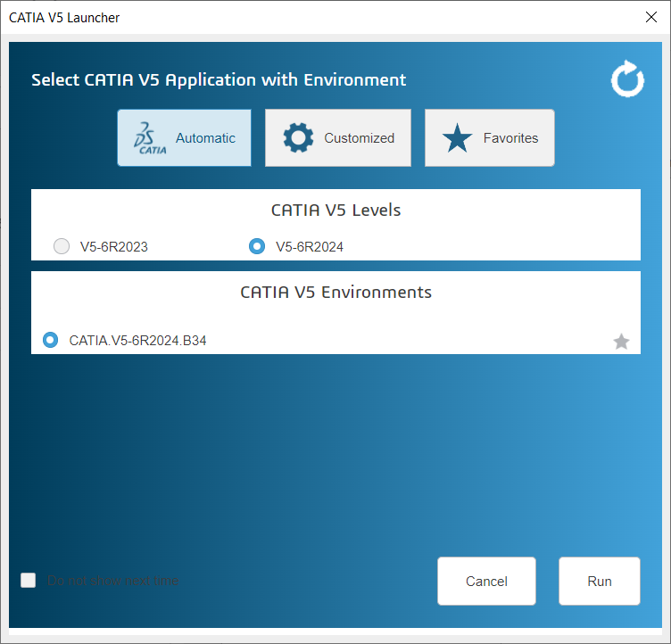Viewport: 671px width, 644px height.
Task: Launch CATIA with the Run button
Action: pyautogui.click(x=600, y=581)
